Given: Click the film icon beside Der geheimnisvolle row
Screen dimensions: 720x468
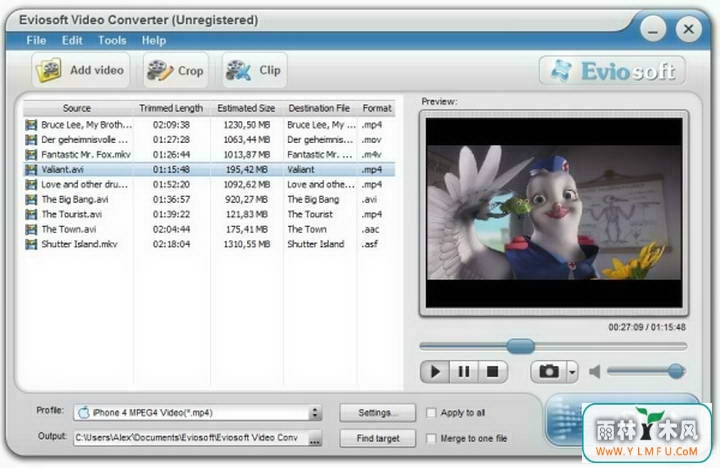Looking at the screenshot, I should 31,140.
